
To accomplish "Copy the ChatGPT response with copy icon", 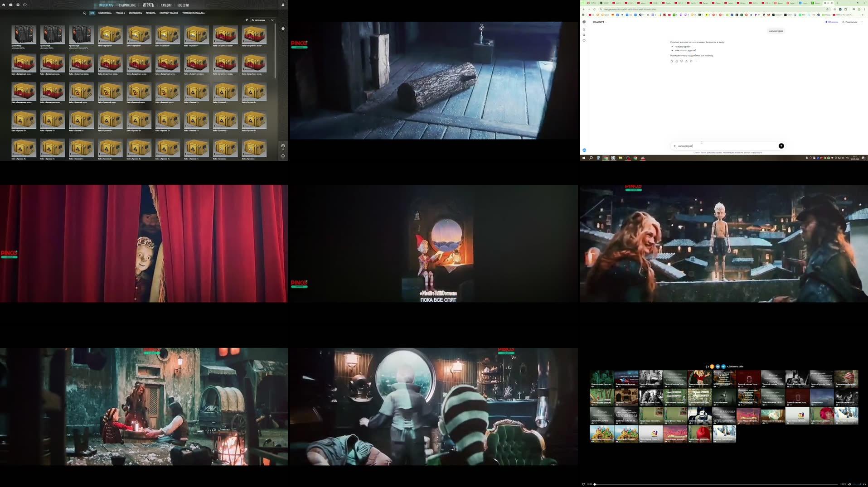I will [672, 61].
